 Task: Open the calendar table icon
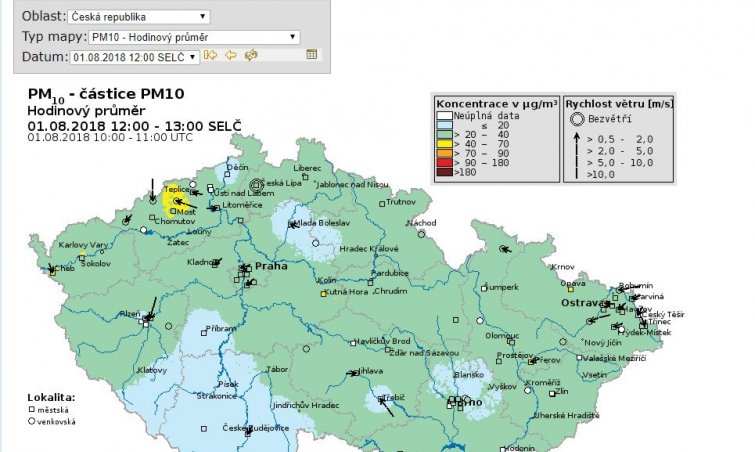(312, 56)
